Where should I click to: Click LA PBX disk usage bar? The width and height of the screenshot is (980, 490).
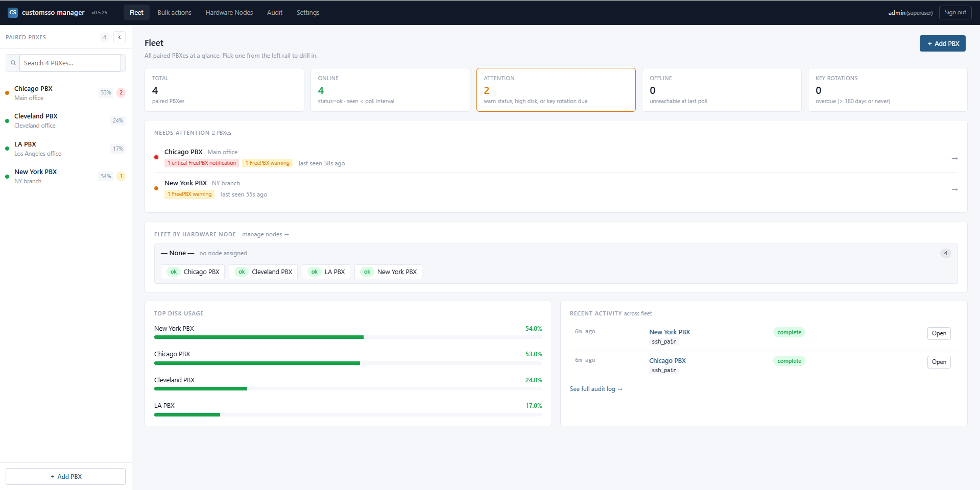click(348, 414)
